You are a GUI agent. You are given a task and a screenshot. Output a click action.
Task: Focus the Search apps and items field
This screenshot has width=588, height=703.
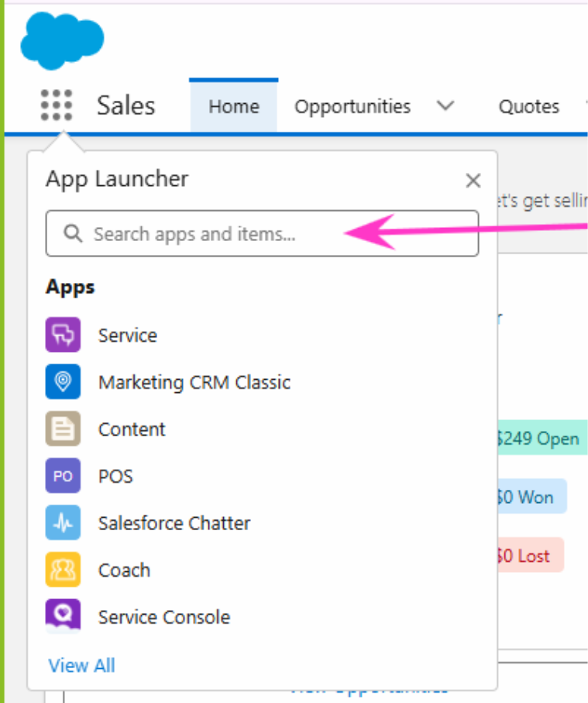click(x=262, y=233)
